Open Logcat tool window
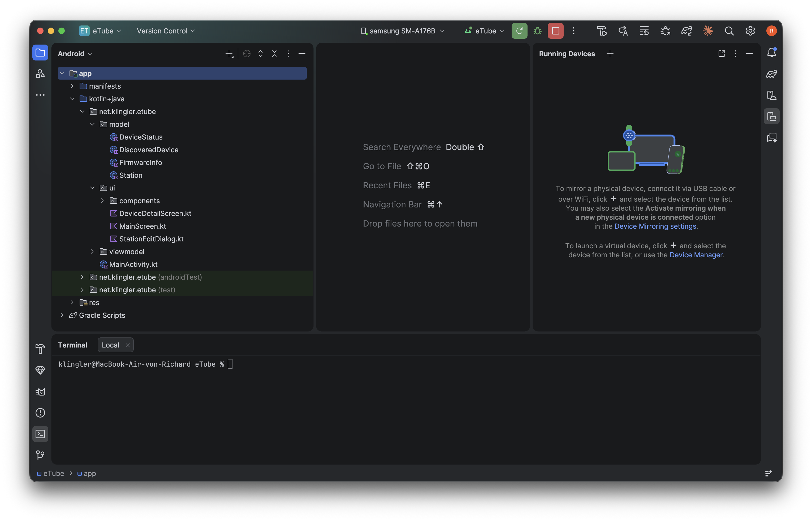Image resolution: width=812 pixels, height=521 pixels. [x=40, y=392]
